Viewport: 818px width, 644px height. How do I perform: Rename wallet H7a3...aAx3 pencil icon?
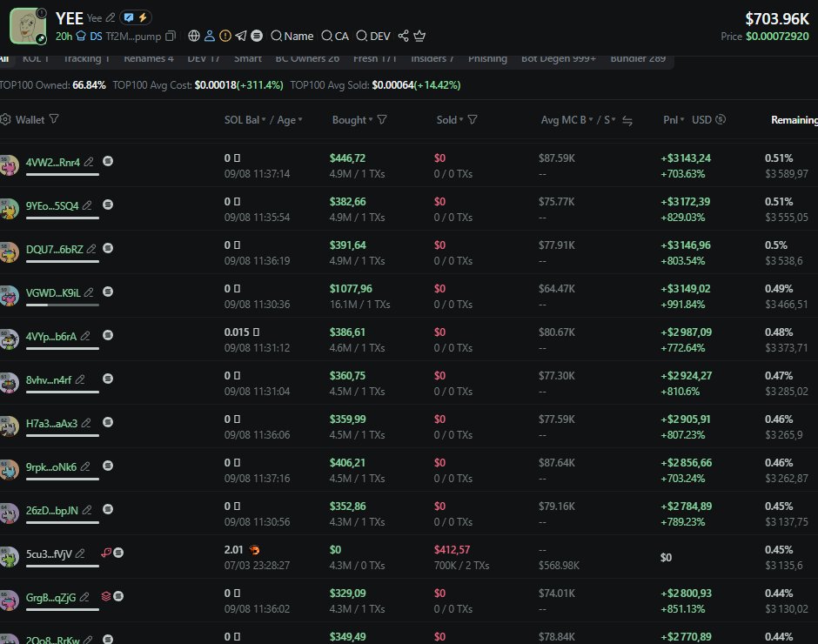[x=86, y=423]
